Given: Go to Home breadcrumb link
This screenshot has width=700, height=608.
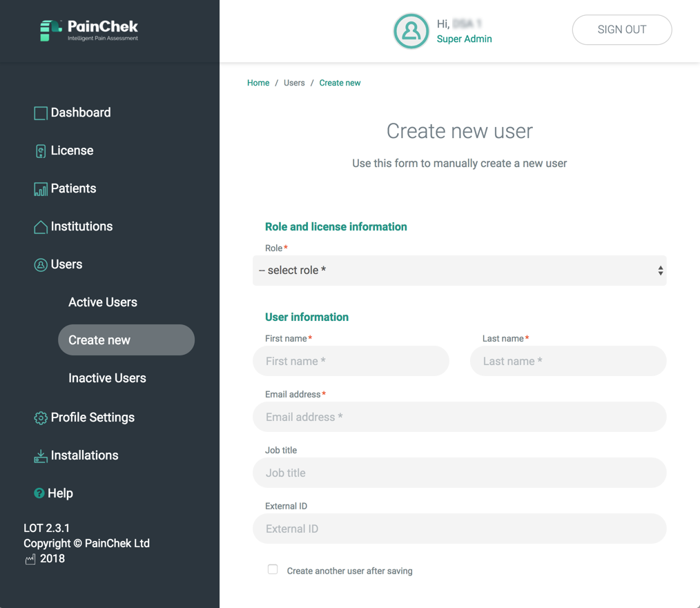Looking at the screenshot, I should point(258,83).
